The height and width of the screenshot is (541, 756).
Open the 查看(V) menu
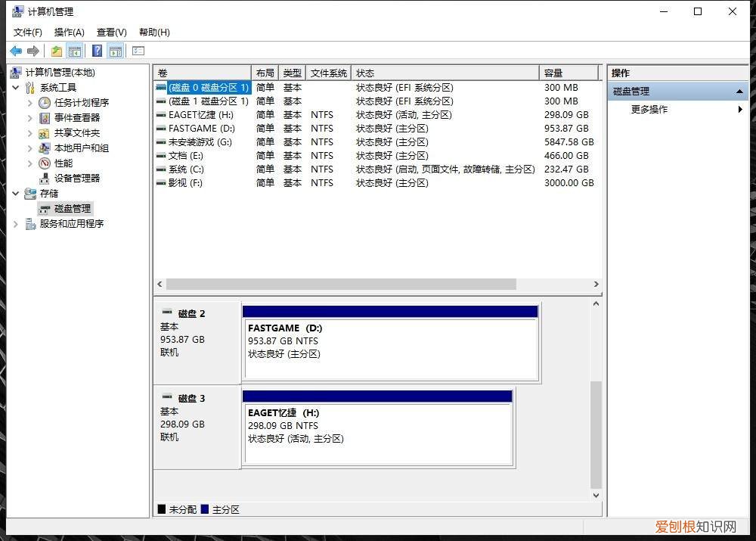click(x=111, y=33)
